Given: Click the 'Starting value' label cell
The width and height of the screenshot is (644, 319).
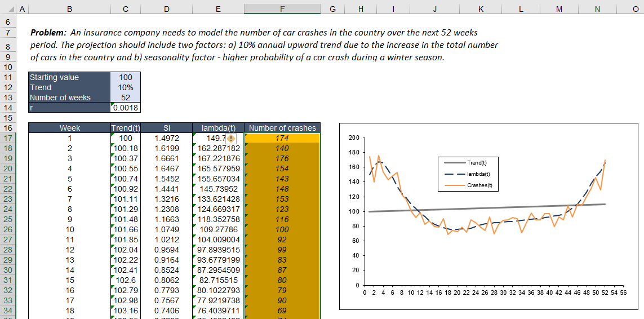Looking at the screenshot, I should coord(69,77).
